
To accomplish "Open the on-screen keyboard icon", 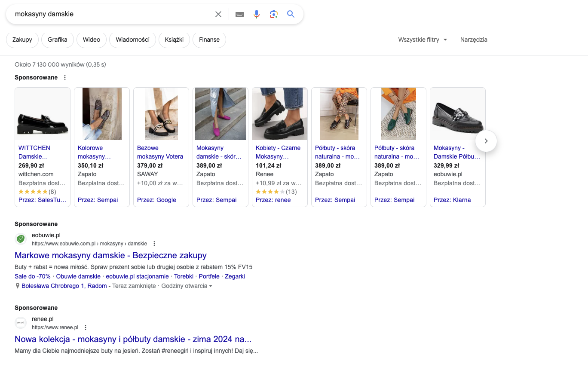I will coord(239,14).
